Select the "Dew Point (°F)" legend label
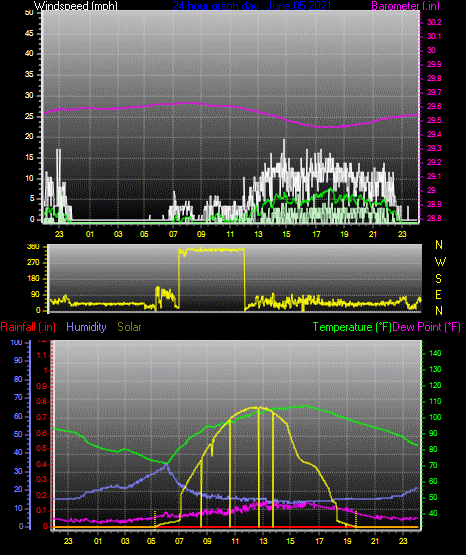Viewport: 466px width, 555px height. point(427,327)
